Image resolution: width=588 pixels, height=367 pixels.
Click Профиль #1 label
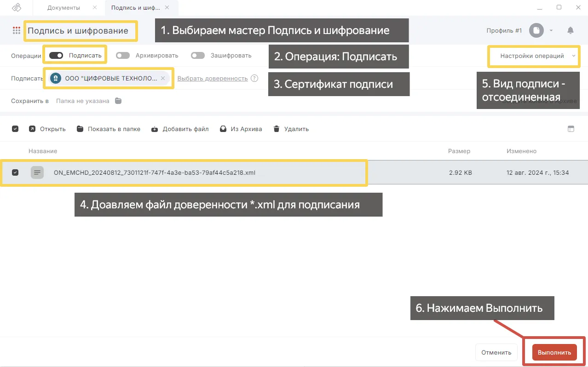[504, 30]
